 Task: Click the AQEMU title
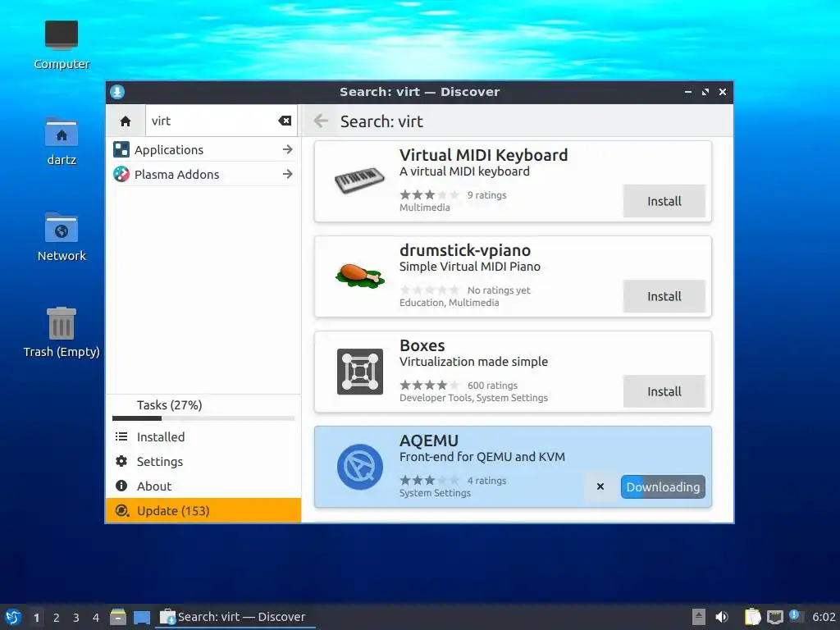click(429, 441)
